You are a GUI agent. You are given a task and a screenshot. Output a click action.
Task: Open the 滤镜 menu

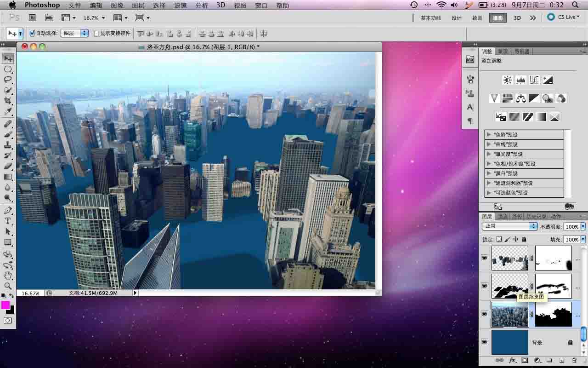tap(181, 5)
